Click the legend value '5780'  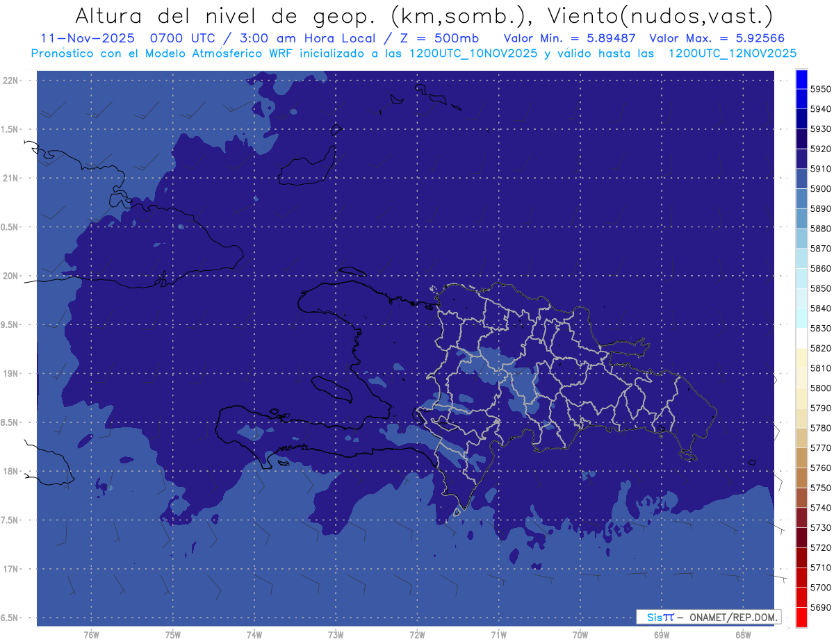coord(821,428)
